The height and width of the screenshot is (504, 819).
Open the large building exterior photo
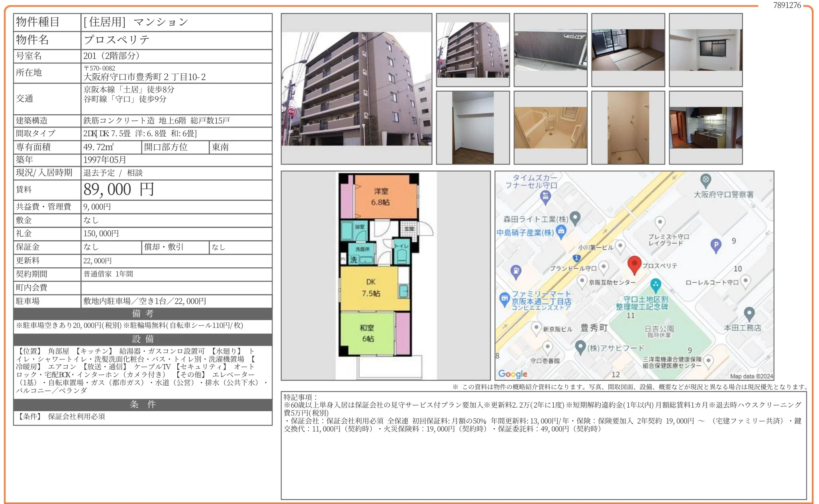point(356,89)
